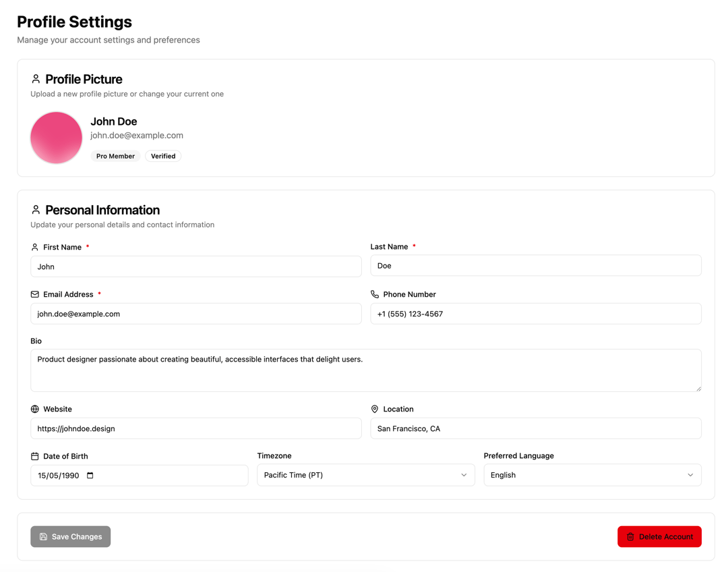Open the date picker icon in birth date field

(90, 476)
